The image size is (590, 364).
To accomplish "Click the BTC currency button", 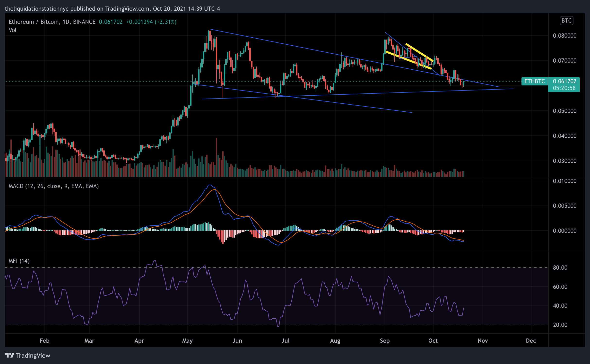I will pos(566,21).
